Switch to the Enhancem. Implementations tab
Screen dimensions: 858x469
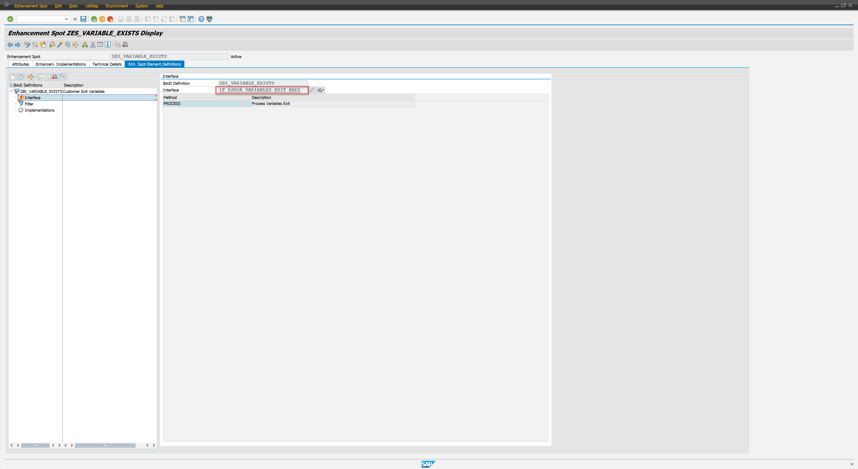(x=61, y=64)
